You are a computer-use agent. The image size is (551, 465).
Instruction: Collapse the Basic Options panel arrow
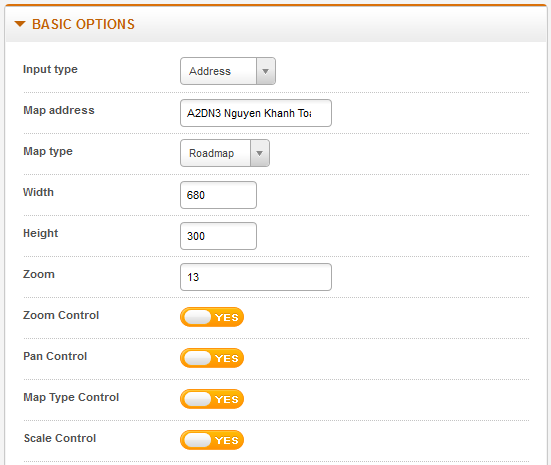coord(20,24)
